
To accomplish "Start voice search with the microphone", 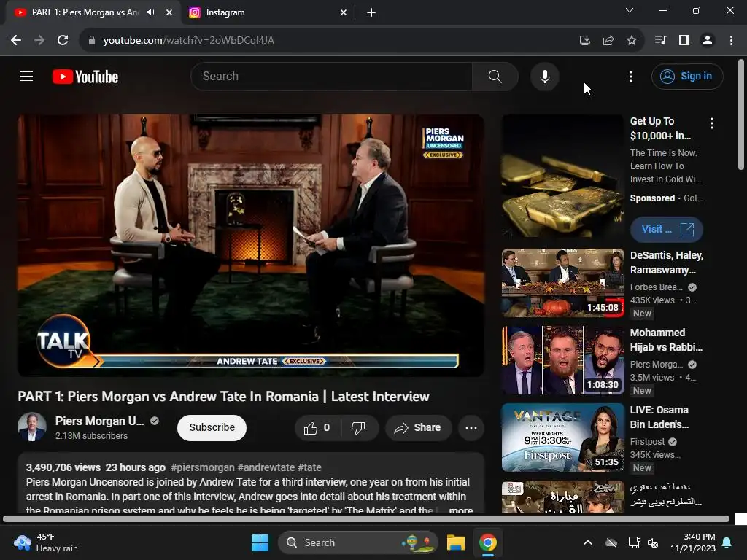I will [x=544, y=76].
